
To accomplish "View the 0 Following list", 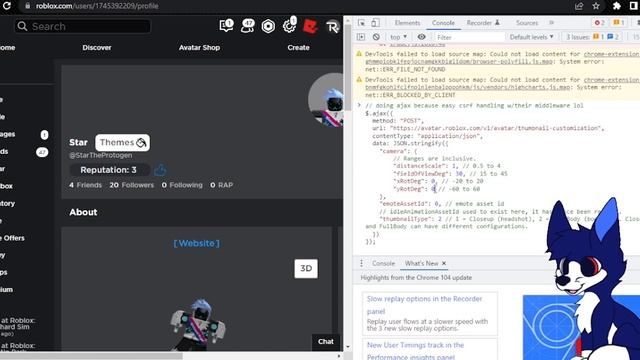I will (182, 185).
